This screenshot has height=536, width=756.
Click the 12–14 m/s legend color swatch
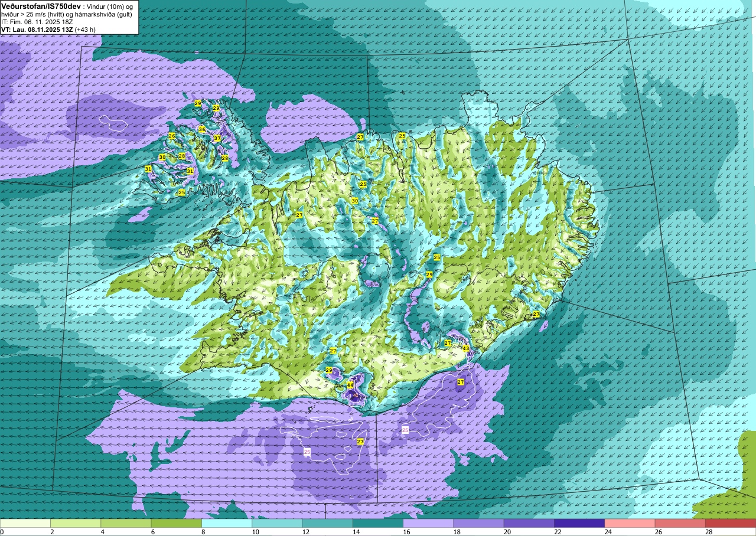point(327,523)
